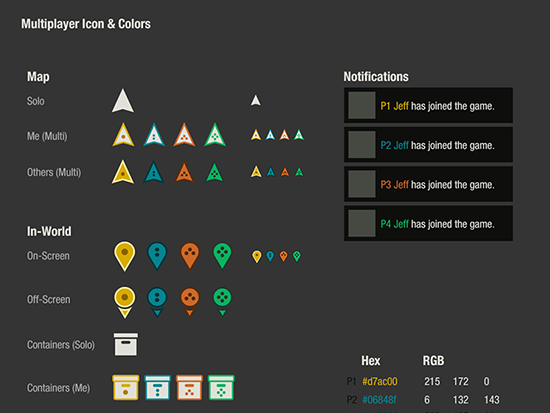Open the P4 Jeff joined notification
This screenshot has height=413, width=550.
[428, 223]
